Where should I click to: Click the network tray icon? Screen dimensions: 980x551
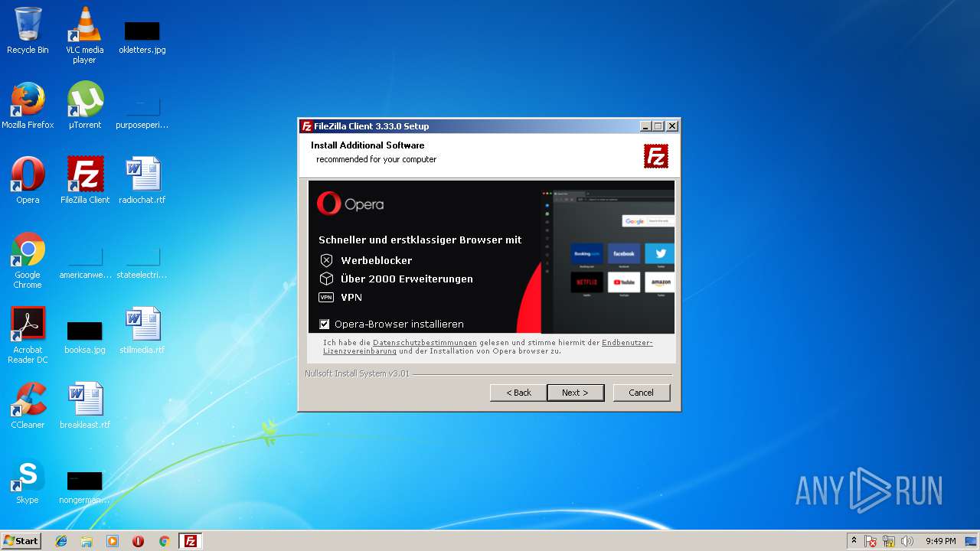click(889, 541)
